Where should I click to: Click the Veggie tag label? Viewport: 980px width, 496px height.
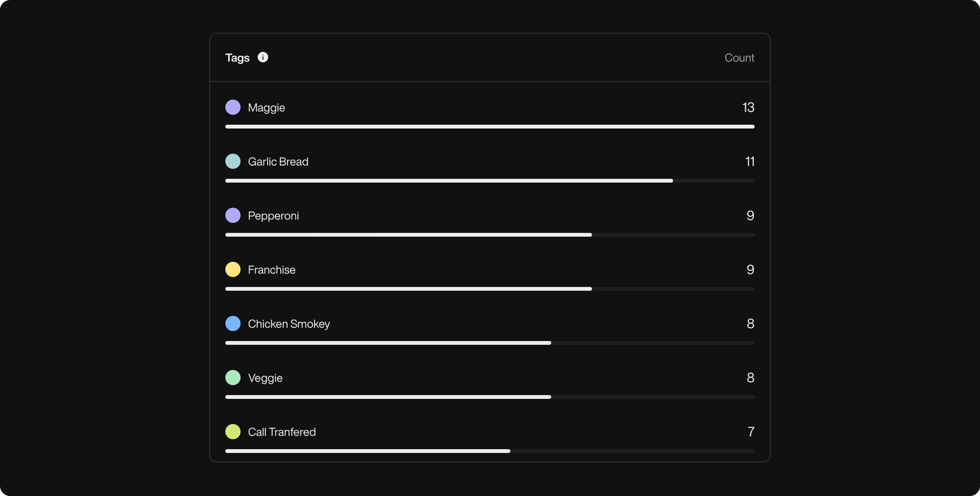[x=265, y=378]
